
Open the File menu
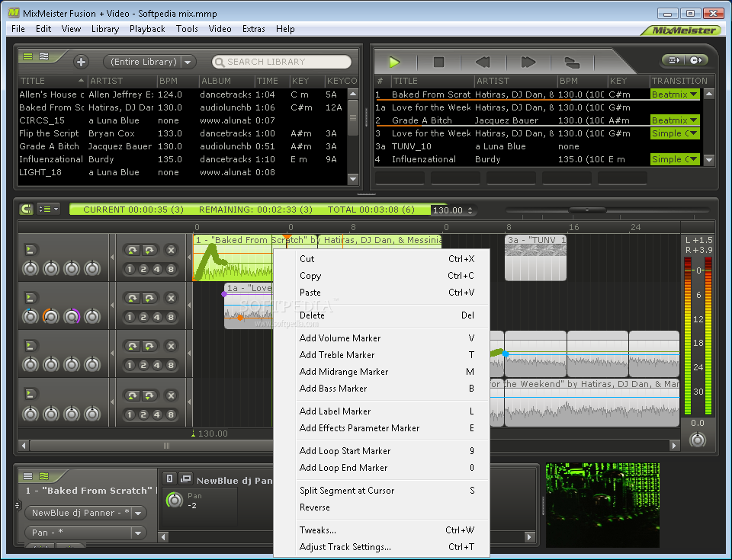[18, 29]
